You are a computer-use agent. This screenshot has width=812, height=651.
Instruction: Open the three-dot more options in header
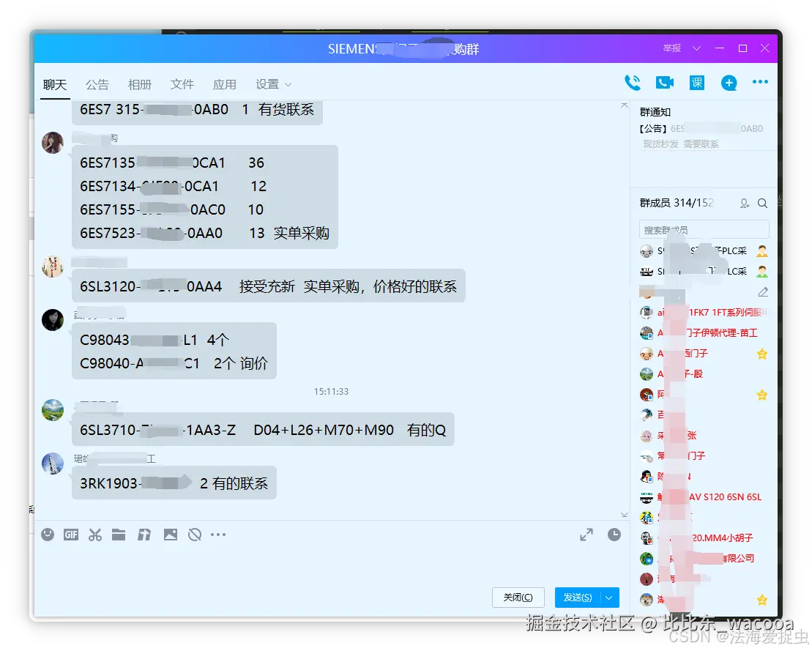pyautogui.click(x=760, y=82)
